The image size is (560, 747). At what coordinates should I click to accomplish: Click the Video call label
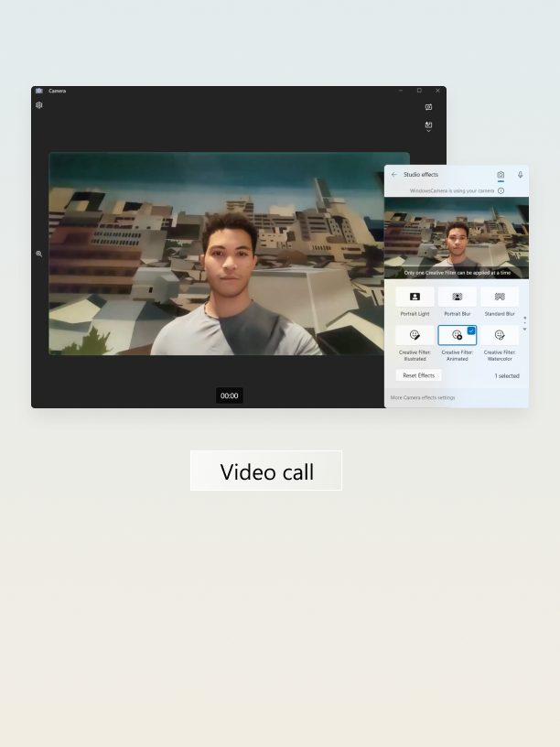(266, 471)
